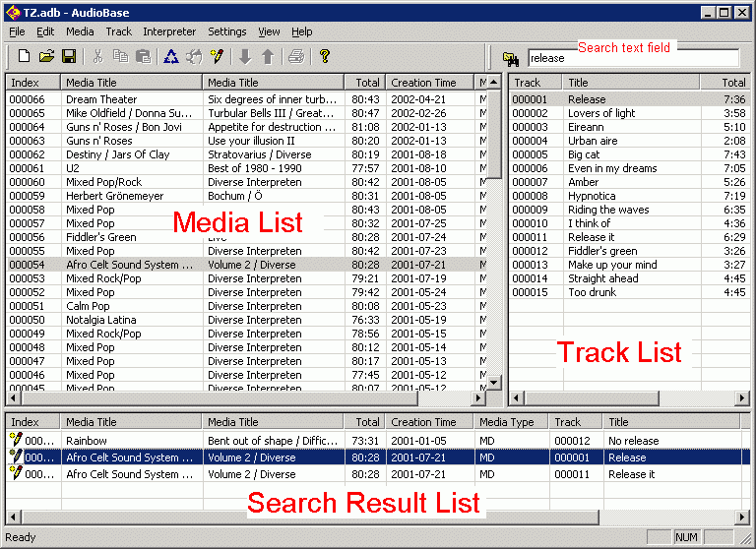Viewport: 756px width, 549px height.
Task: Sort media list by Index column header
Action: (x=33, y=83)
